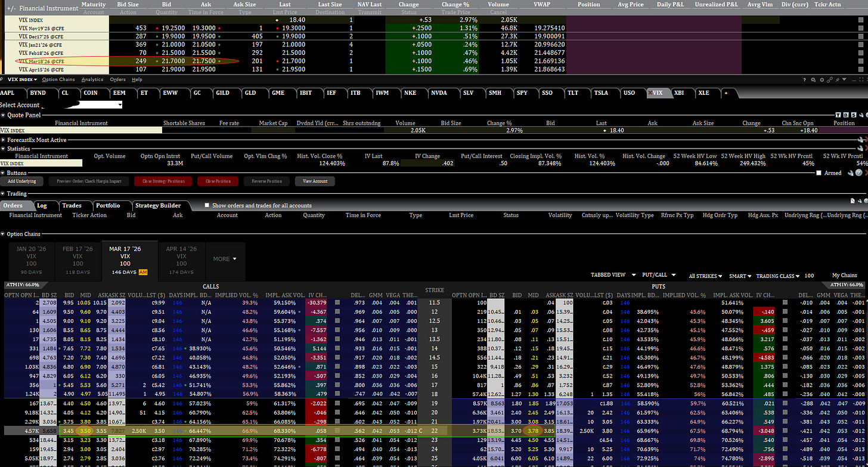Screen dimensions: 868x467
Task: Open the Select Account combo box
Action: click(x=82, y=104)
